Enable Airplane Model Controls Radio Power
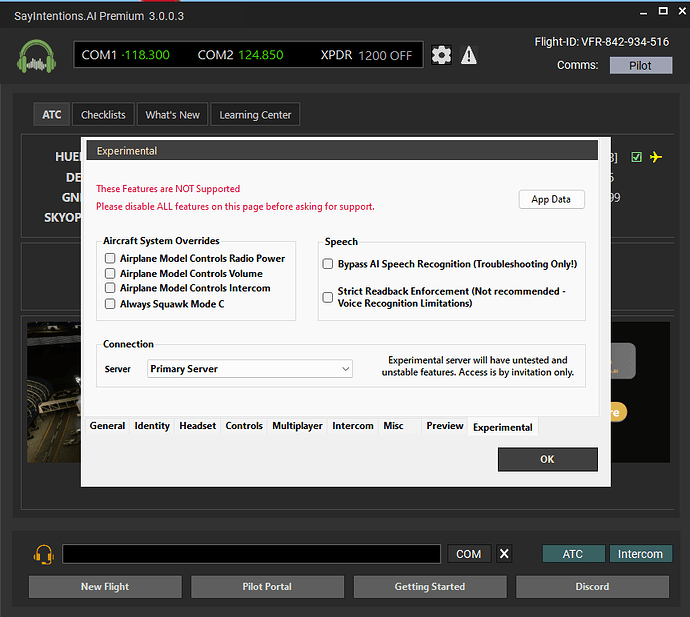690x617 pixels. tap(110, 258)
